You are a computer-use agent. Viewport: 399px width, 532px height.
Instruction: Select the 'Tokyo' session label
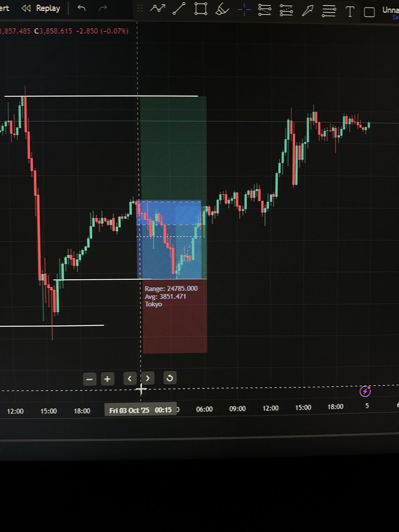pyautogui.click(x=153, y=305)
